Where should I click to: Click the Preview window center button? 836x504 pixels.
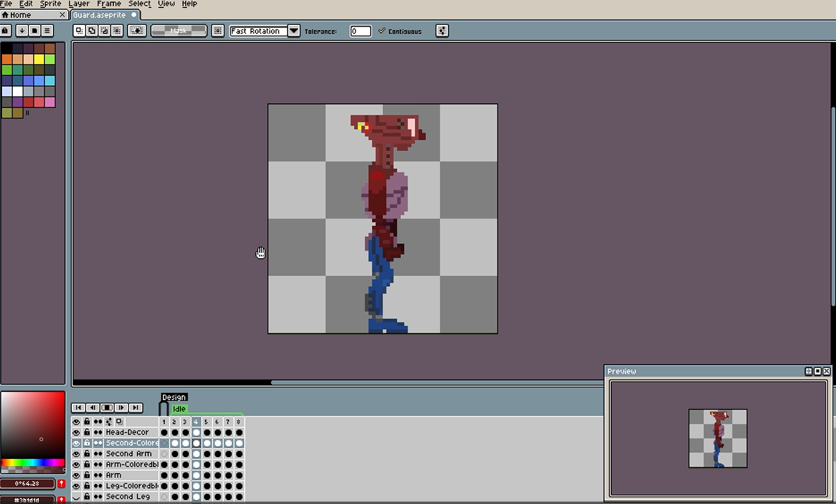click(809, 371)
